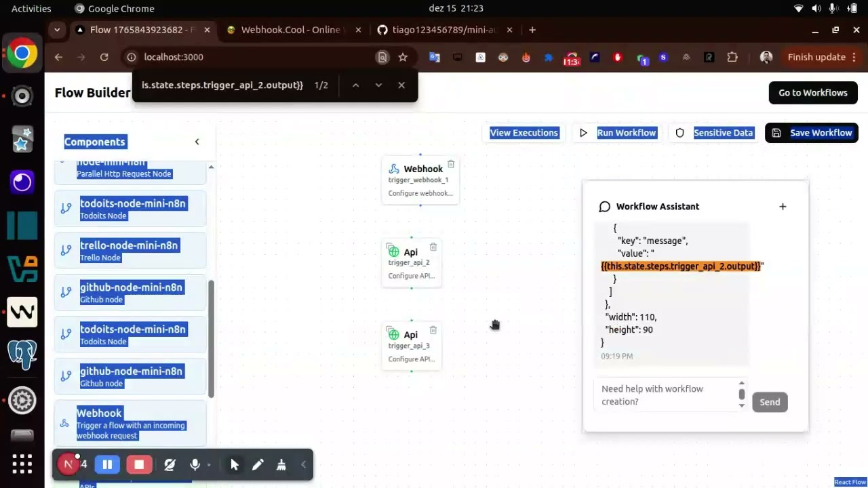Collapse the Components panel
The width and height of the screenshot is (868, 488).
tap(197, 142)
